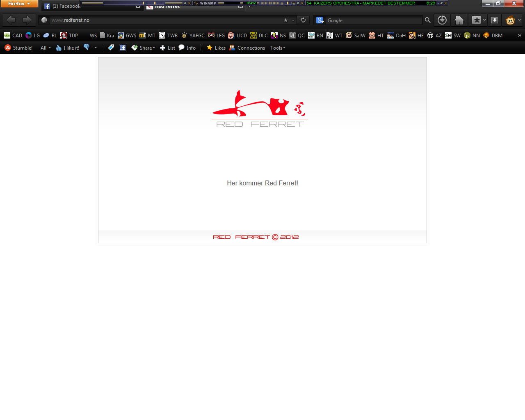525x420 pixels.
Task: Open the address bar history dropdown
Action: click(x=293, y=20)
